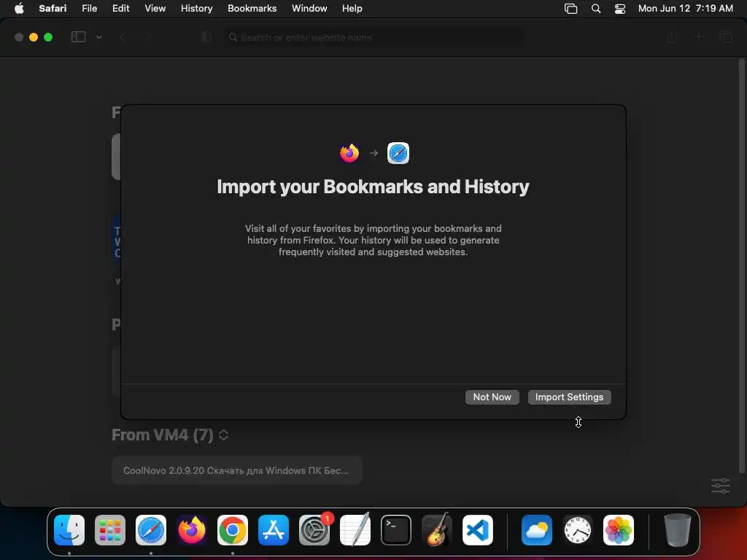Click the yellow minimize window button
Image resolution: width=747 pixels, height=560 pixels.
click(x=34, y=37)
